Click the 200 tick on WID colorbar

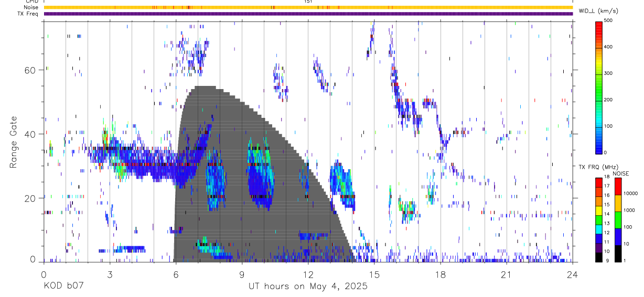tap(608, 100)
